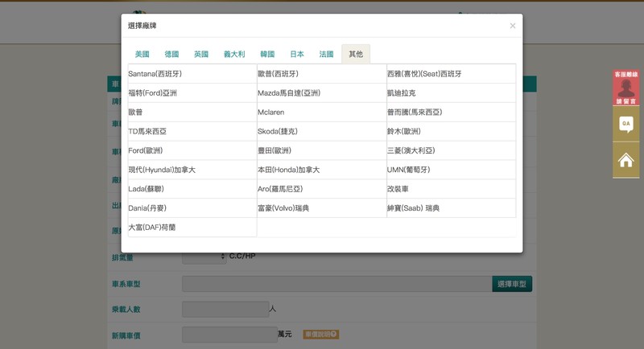Switch to the 德國 tab
This screenshot has height=349, width=644.
(x=171, y=54)
